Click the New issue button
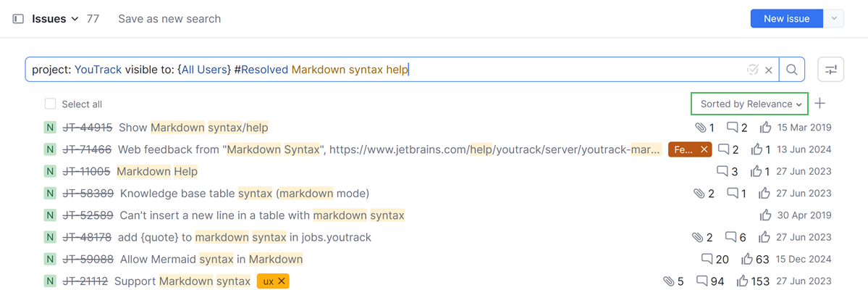 pyautogui.click(x=786, y=19)
